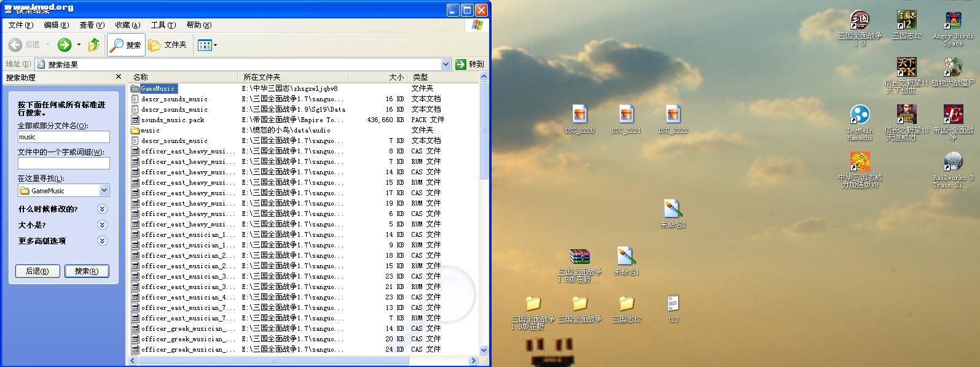Toggle the 搜索 (Search) toolbar button
Screen dimensions: 980x367
(125, 45)
